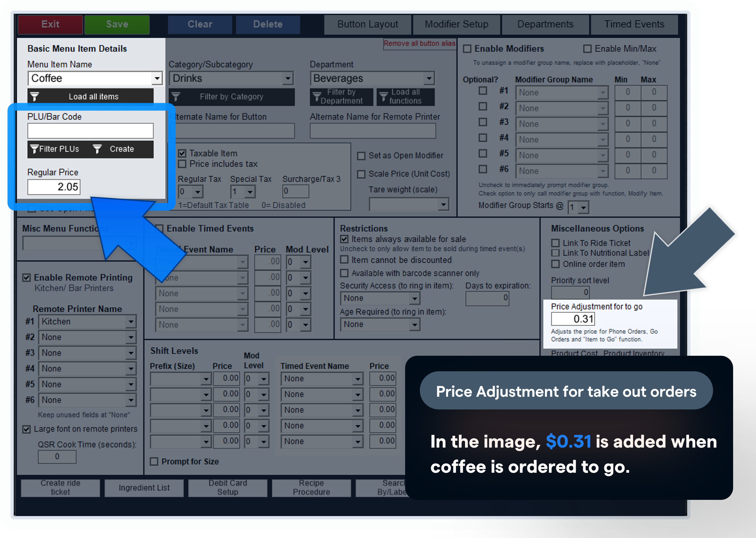Viewport: 756px width, 538px height.
Task: Click the Load all items filter icon
Action: pos(34,96)
